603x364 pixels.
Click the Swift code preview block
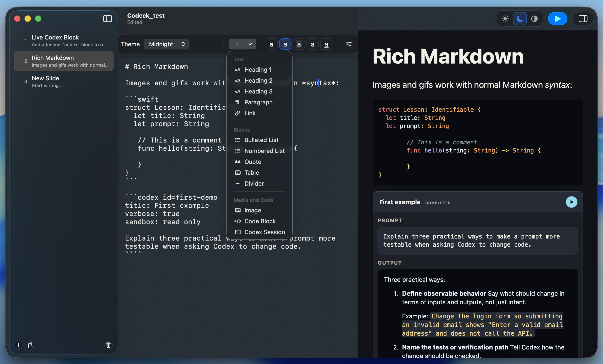click(x=477, y=142)
